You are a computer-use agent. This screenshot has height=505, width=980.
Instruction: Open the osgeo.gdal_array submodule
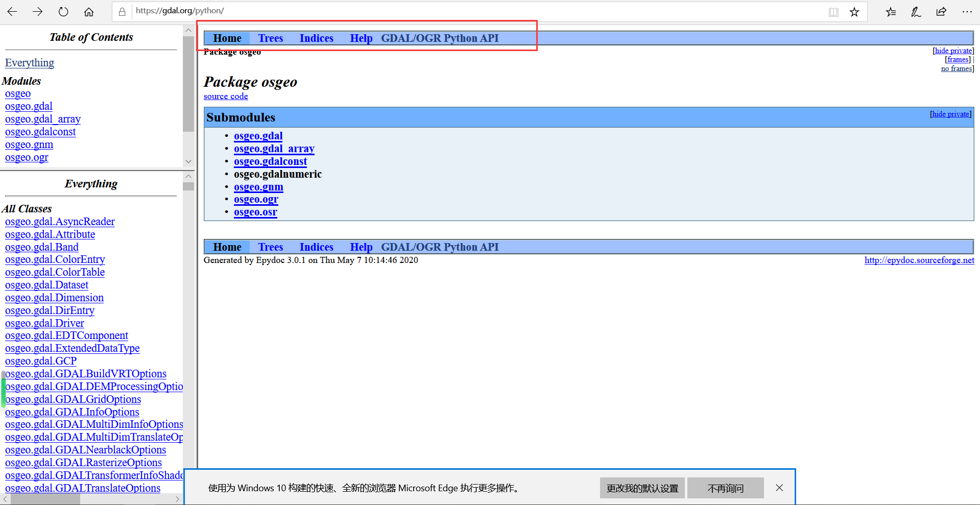click(274, 149)
